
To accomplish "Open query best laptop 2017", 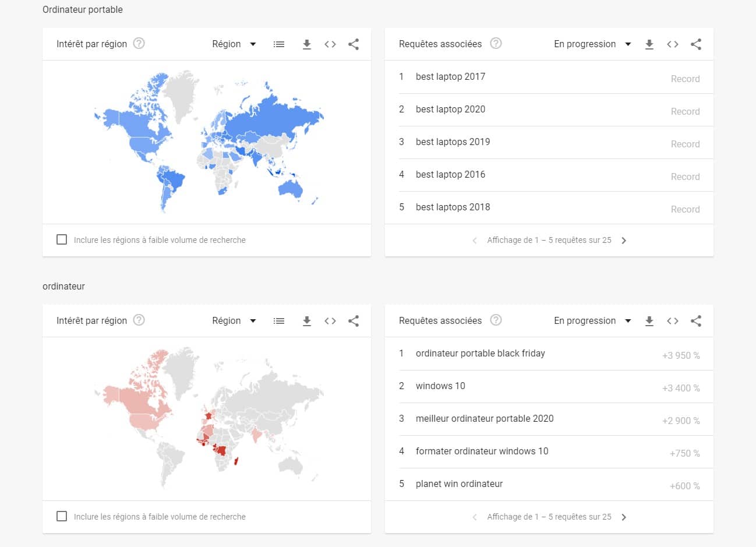I will (x=450, y=77).
